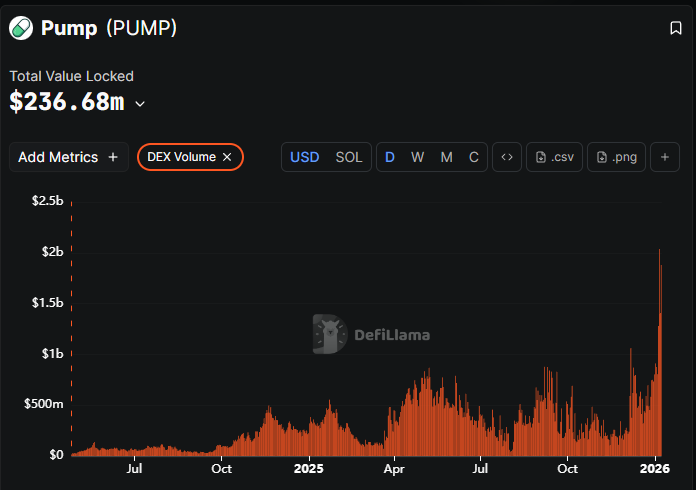Click the $236.68m TVL value
The image size is (696, 490).
[x=67, y=102]
